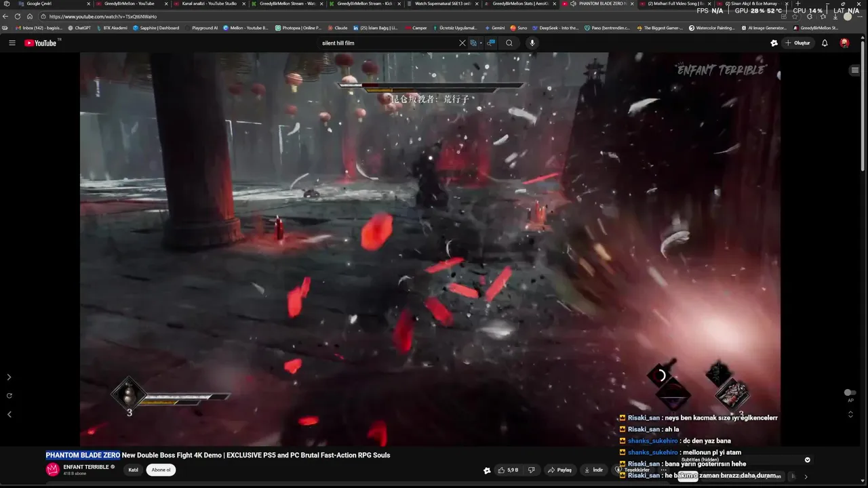The height and width of the screenshot is (488, 868).
Task: Click the magnifier search button
Action: point(509,43)
